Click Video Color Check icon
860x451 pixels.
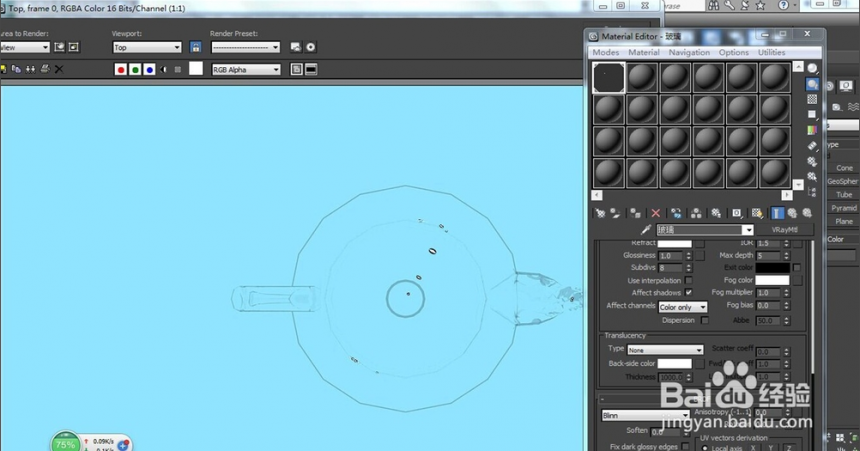coord(812,130)
